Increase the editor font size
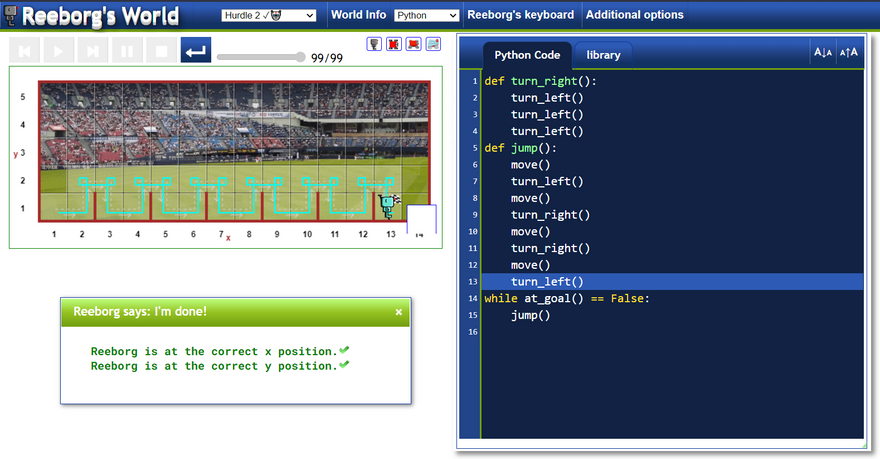The image size is (880, 459). tap(848, 53)
